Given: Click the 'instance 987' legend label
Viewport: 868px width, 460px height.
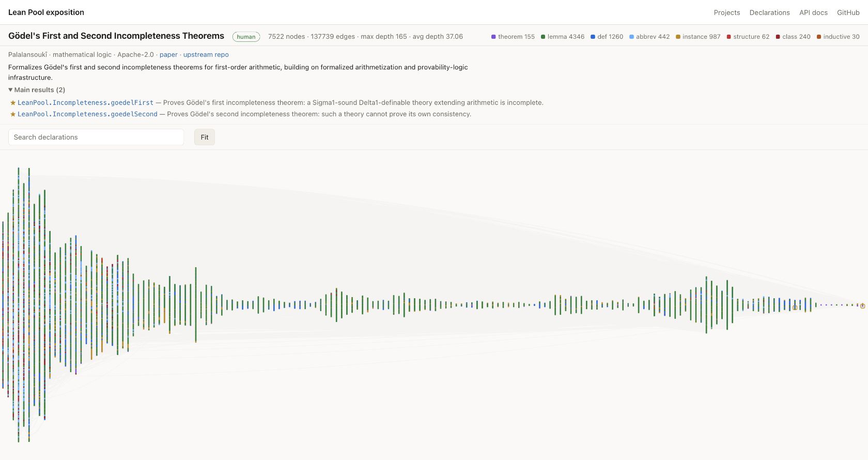Looking at the screenshot, I should [x=701, y=37].
